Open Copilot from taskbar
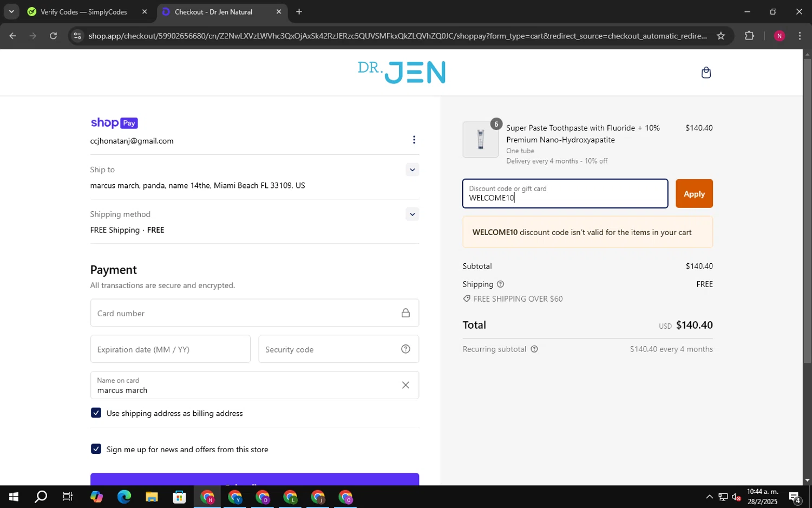The width and height of the screenshot is (812, 508). tap(96, 497)
